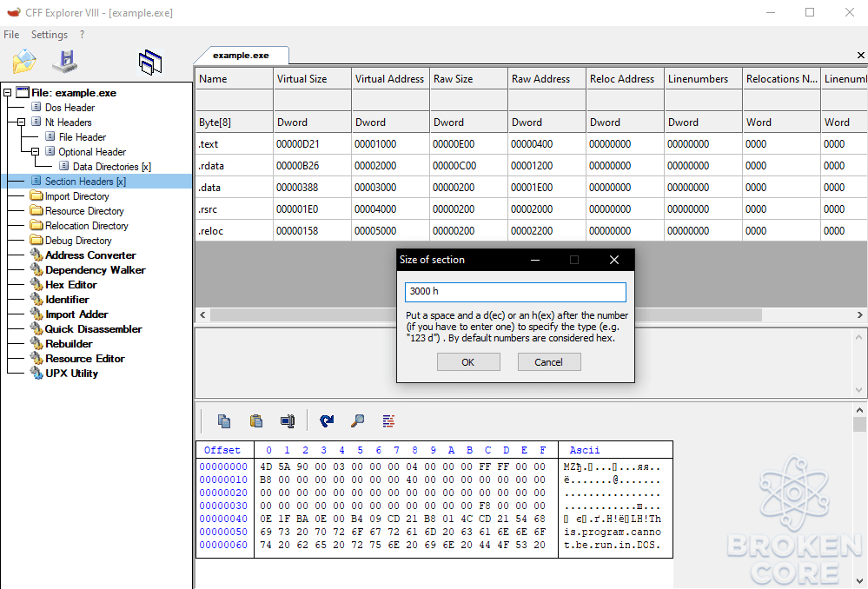868x589 pixels.
Task: Click the section table's left scroll arrow
Action: click(202, 315)
